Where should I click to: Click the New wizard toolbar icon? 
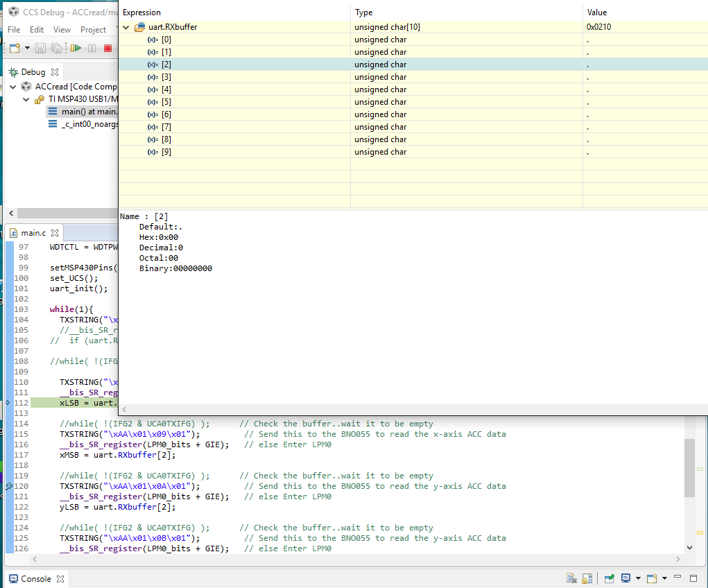[x=15, y=49]
